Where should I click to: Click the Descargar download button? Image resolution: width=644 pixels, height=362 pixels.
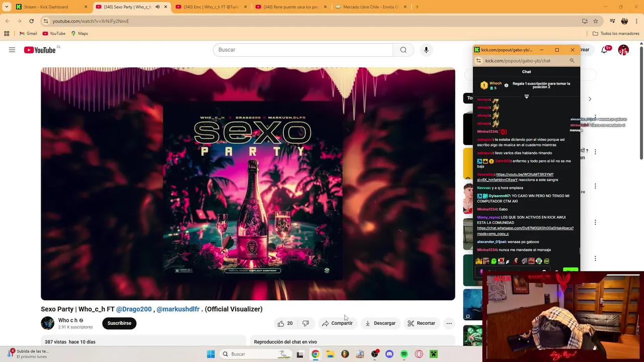click(380, 323)
